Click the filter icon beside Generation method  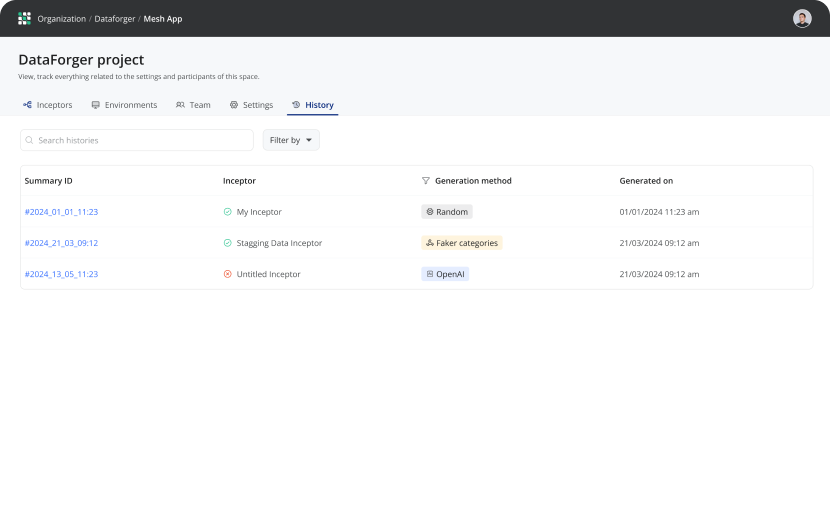pos(426,181)
